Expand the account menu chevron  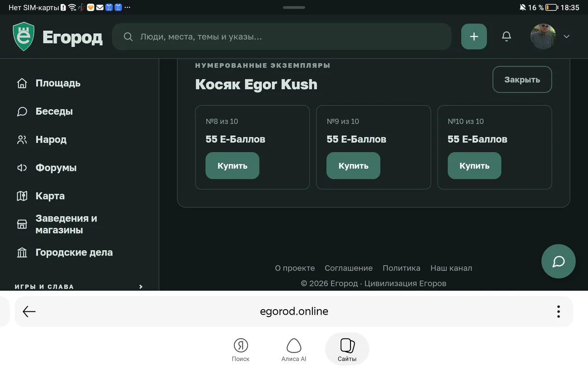pos(566,37)
